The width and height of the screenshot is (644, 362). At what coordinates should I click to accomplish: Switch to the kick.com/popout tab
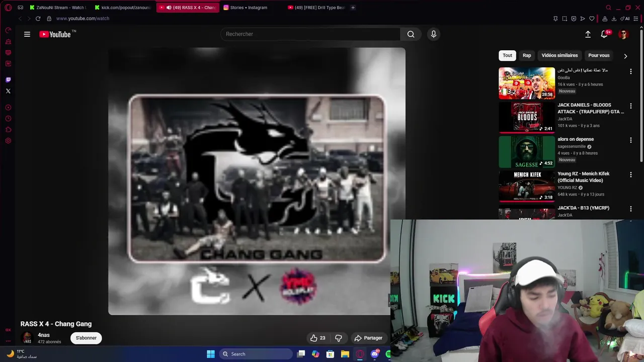click(123, 8)
